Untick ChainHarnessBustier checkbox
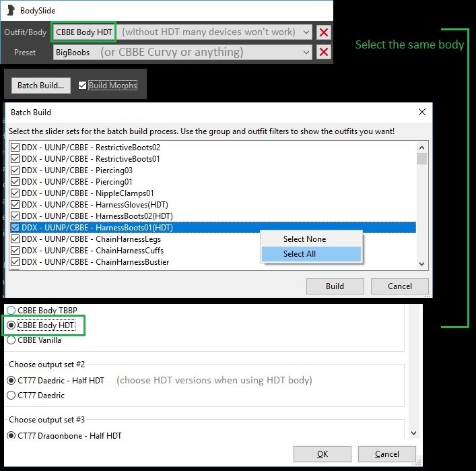The width and height of the screenshot is (476, 471). point(15,262)
